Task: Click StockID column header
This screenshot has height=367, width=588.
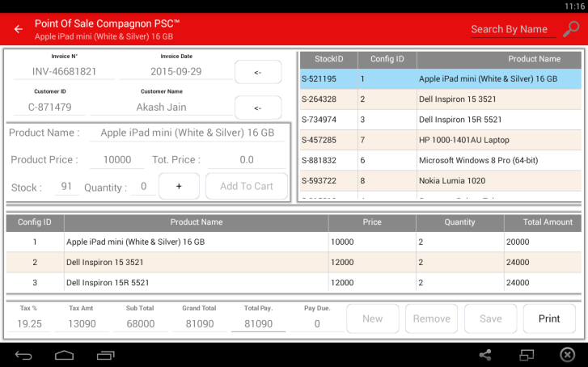Action: [x=329, y=59]
